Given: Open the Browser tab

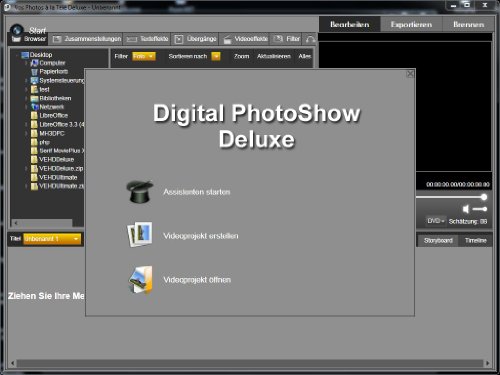Looking at the screenshot, I should coord(29,39).
